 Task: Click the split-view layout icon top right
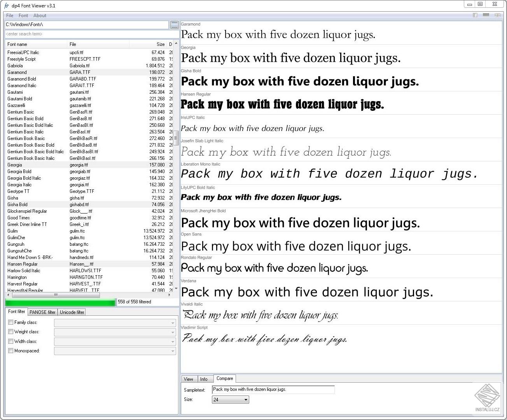(x=498, y=15)
